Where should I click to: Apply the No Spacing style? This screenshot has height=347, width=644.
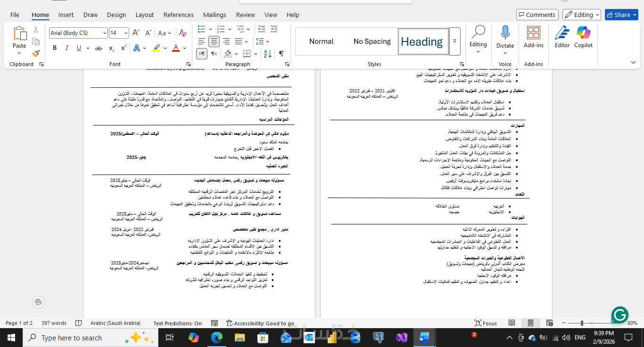click(x=372, y=41)
